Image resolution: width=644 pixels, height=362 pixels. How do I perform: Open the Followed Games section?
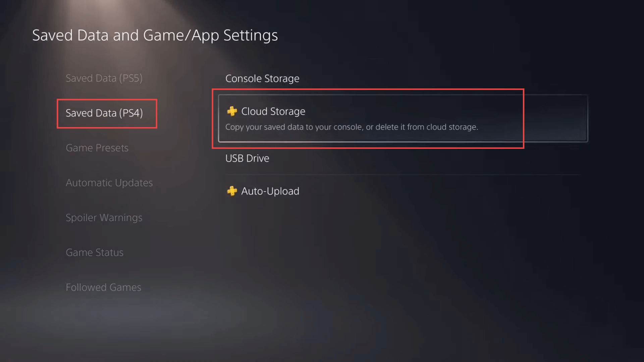pos(103,287)
